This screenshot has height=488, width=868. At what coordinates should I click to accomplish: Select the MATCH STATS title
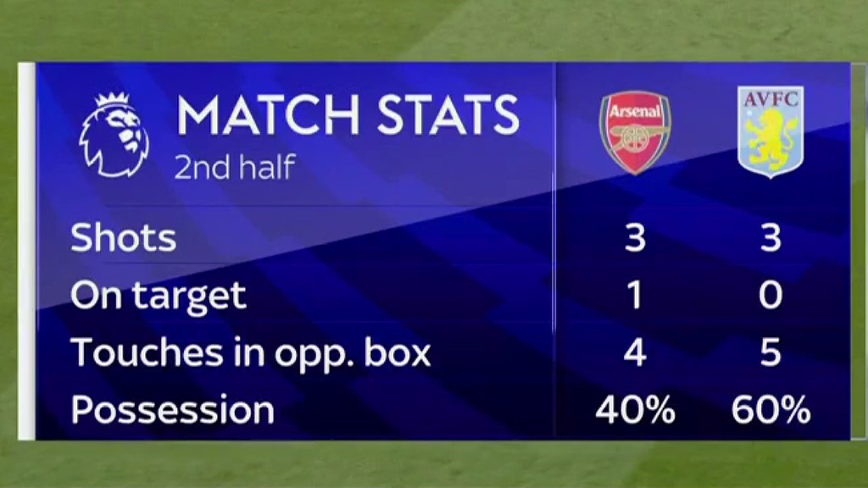coord(348,115)
